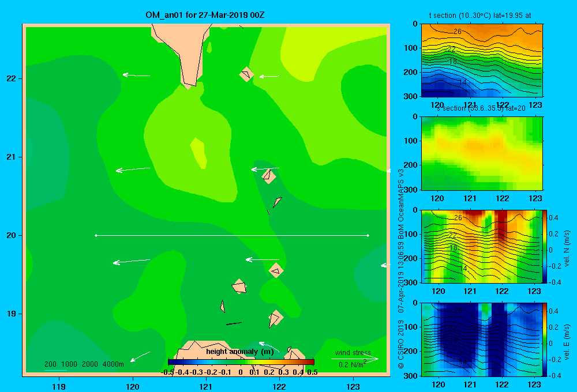Click the 300 depth label of temperature section
The width and height of the screenshot is (577, 392).
tap(411, 96)
